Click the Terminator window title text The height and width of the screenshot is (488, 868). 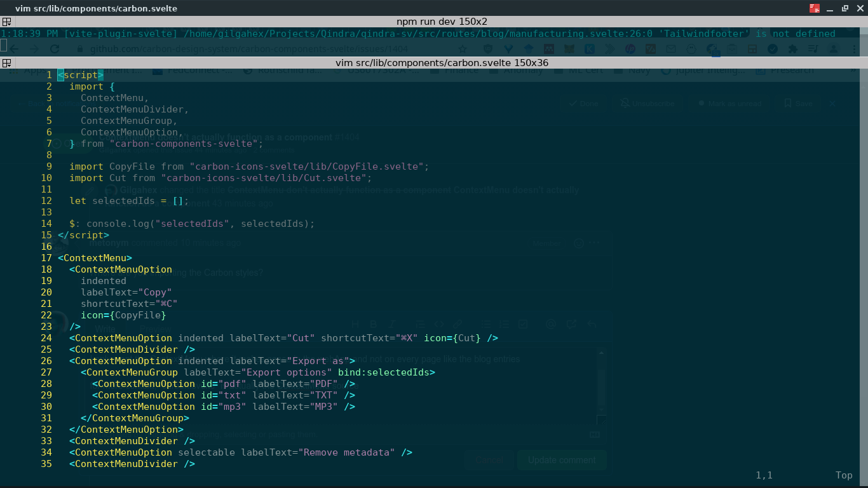[96, 8]
